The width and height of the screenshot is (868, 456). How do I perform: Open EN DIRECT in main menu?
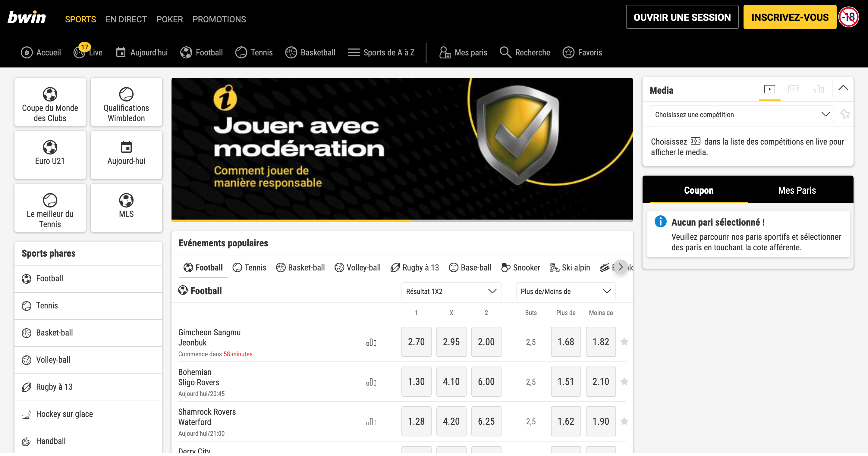(126, 19)
